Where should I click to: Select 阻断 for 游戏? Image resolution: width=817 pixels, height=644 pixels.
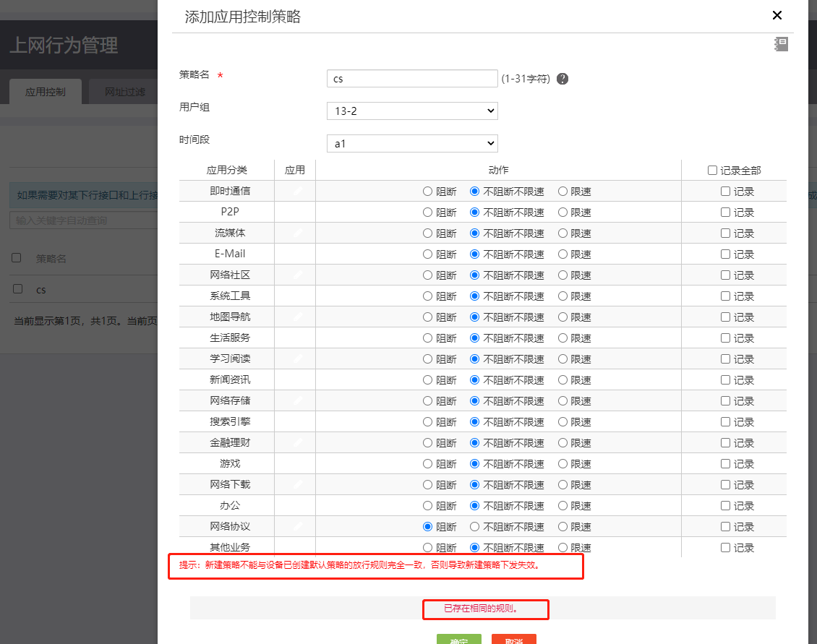click(428, 464)
